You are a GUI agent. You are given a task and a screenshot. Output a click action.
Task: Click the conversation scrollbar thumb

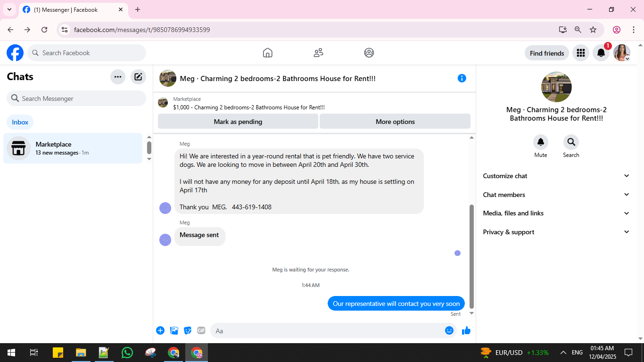[x=471, y=256]
